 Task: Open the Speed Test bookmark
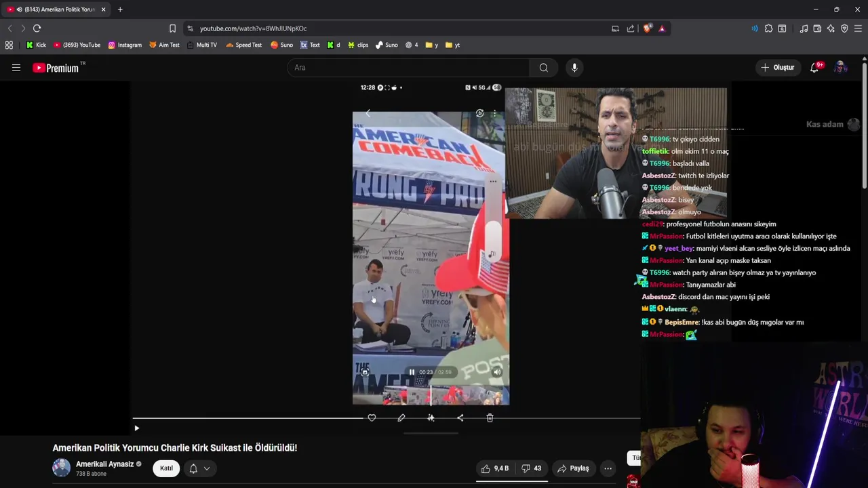pyautogui.click(x=243, y=45)
